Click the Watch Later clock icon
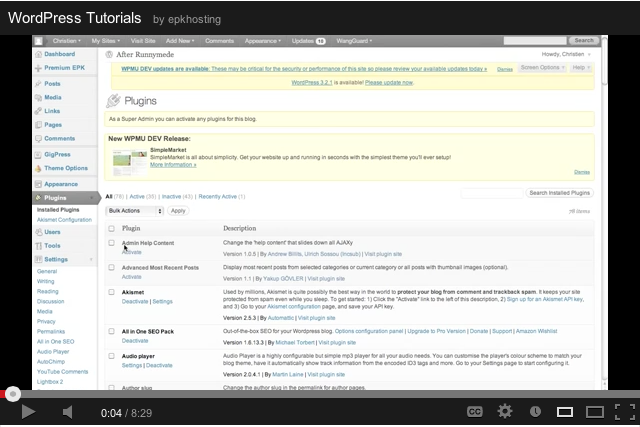 pyautogui.click(x=535, y=412)
